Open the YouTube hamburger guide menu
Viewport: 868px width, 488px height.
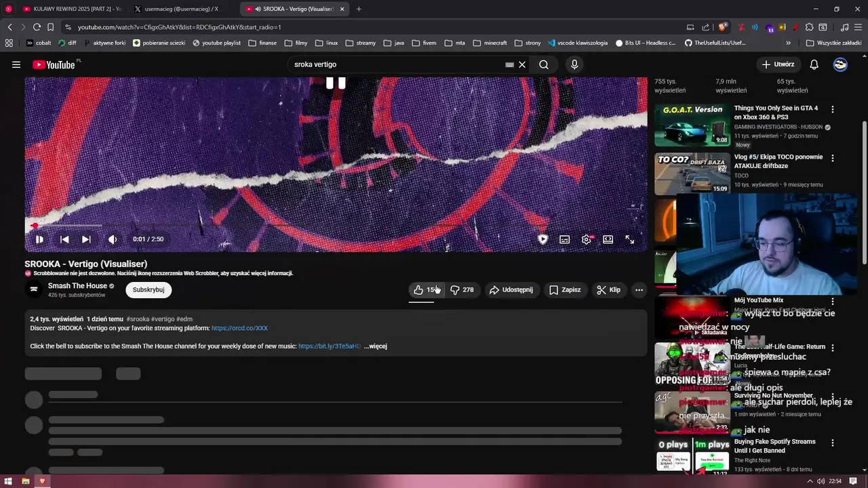tap(16, 64)
